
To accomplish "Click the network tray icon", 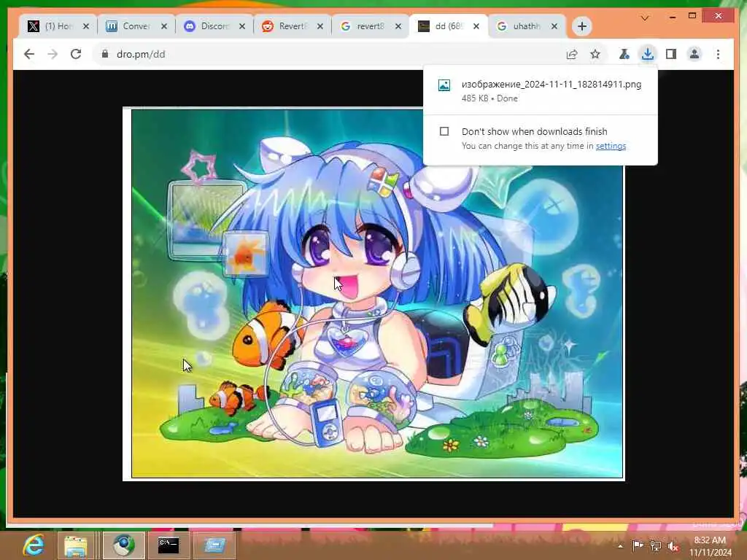I will 656,546.
